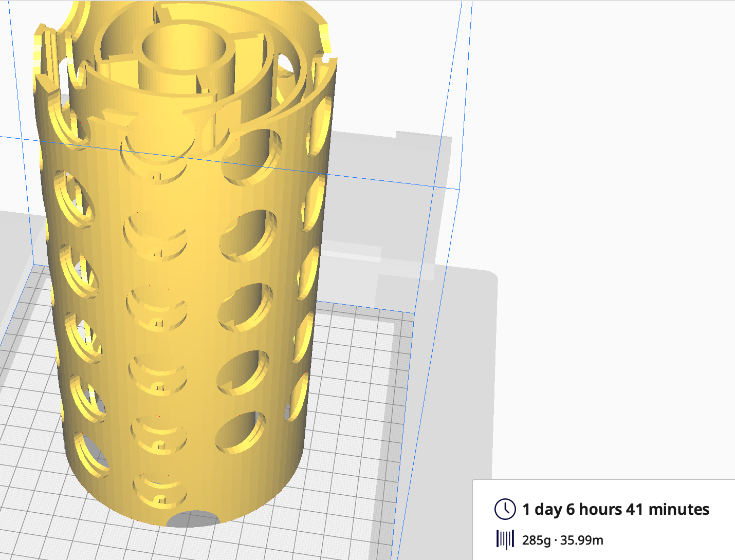The width and height of the screenshot is (735, 560).
Task: Click the filament material usage icon
Action: pos(505,539)
